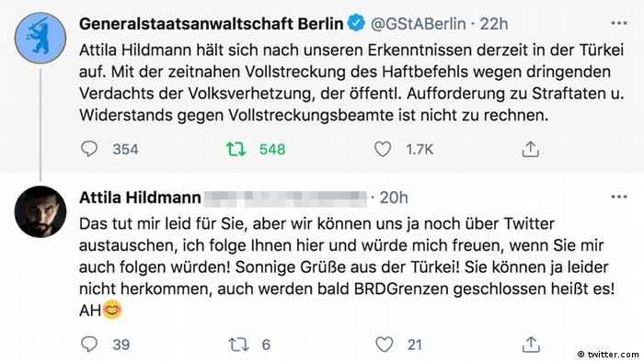The image size is (644, 362).
Task: Click the Attila Hildmann display name
Action: click(x=140, y=198)
